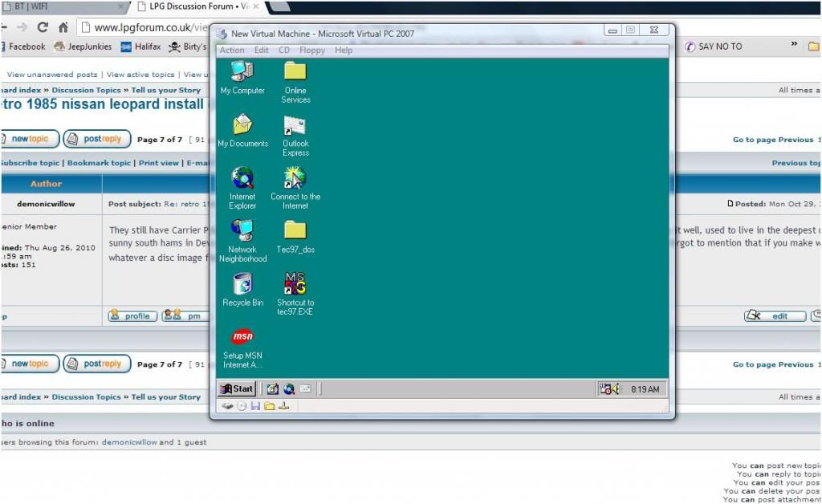The height and width of the screenshot is (504, 822).
Task: Open the Help menu in Virtual PC
Action: click(x=344, y=51)
